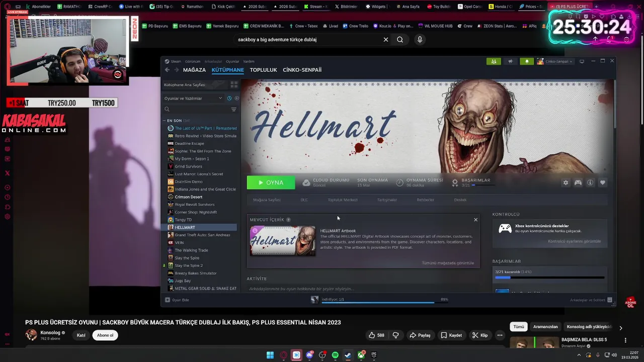
Task: Open Oyunlar menu
Action: coord(232,61)
